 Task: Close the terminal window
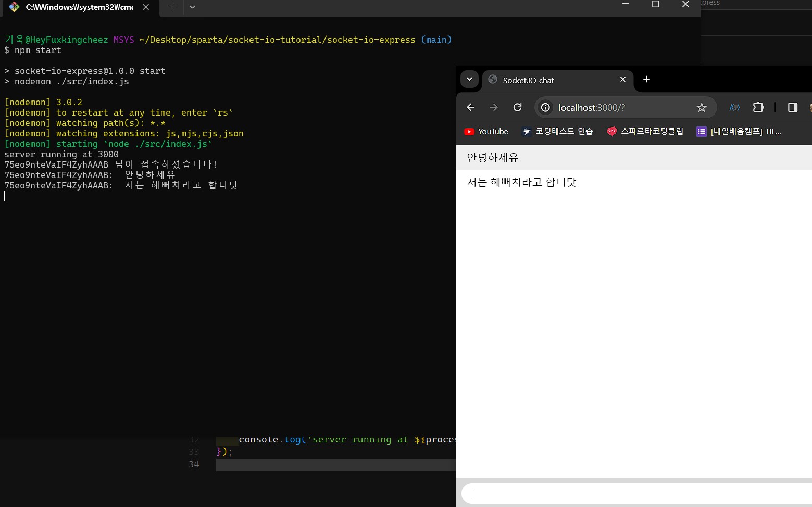point(685,5)
